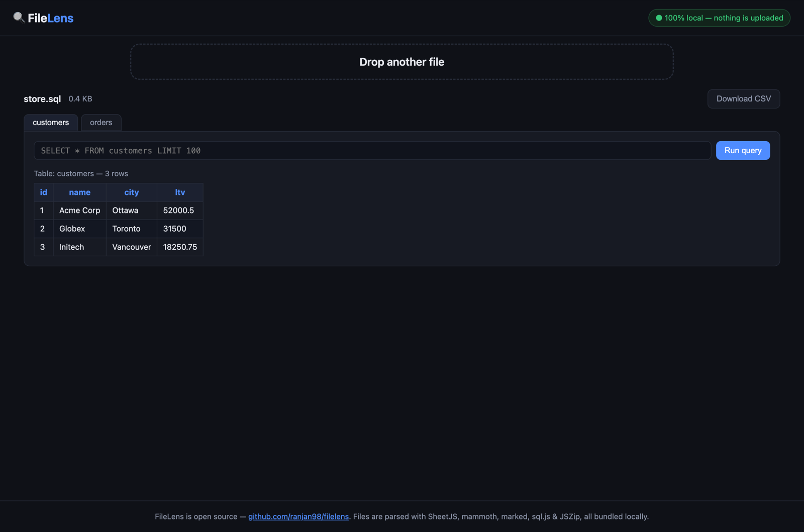Click the 'Drop another file' drop zone
Screen dimensions: 804x532
point(401,62)
